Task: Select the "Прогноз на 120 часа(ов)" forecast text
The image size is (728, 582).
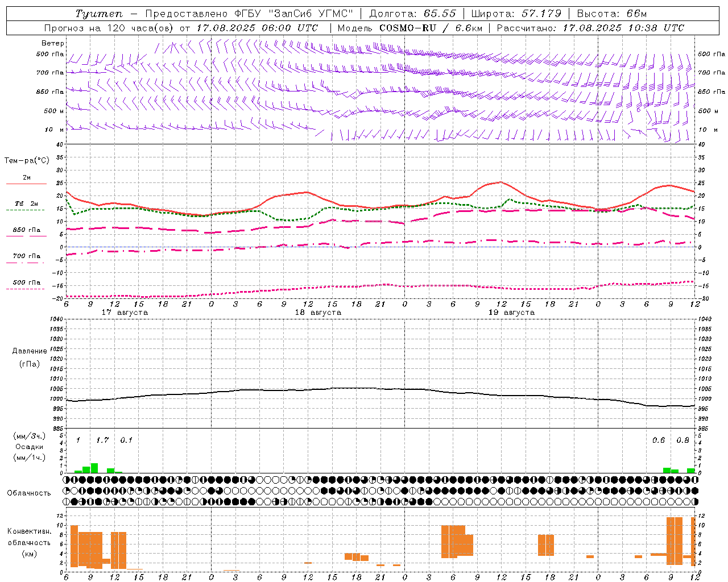Action: (x=108, y=28)
